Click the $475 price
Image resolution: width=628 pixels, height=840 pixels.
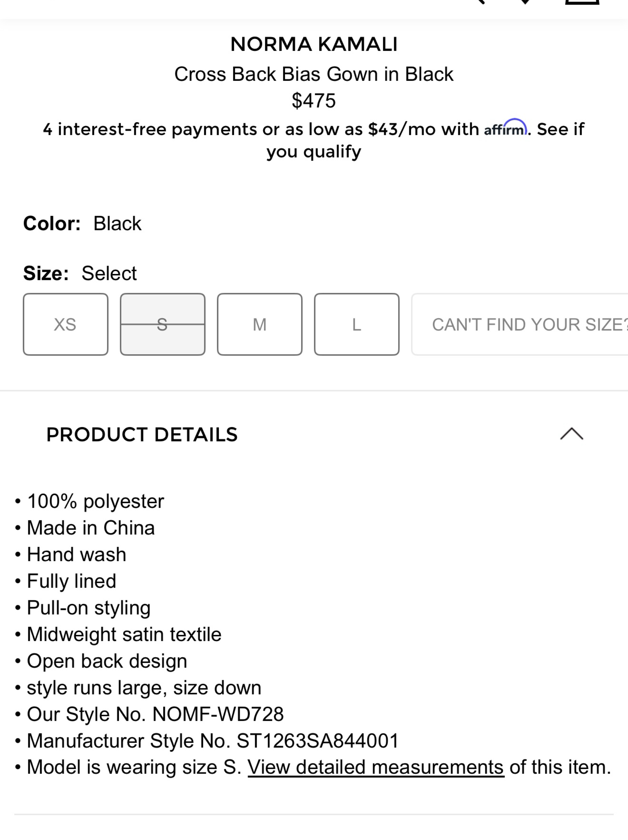(314, 101)
